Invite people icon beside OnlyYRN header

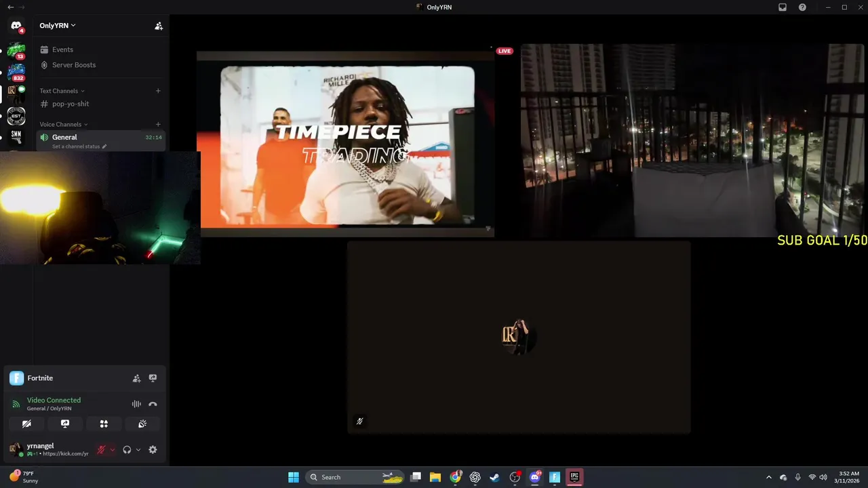(159, 26)
